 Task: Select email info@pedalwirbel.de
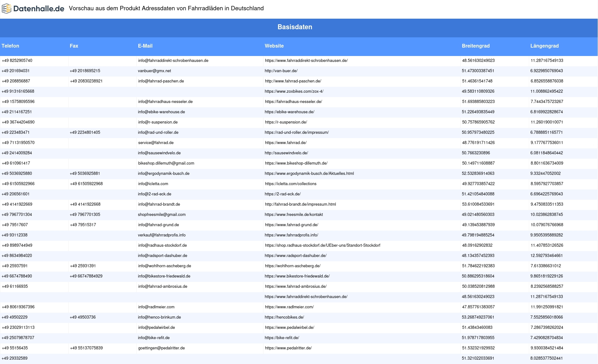point(157,328)
